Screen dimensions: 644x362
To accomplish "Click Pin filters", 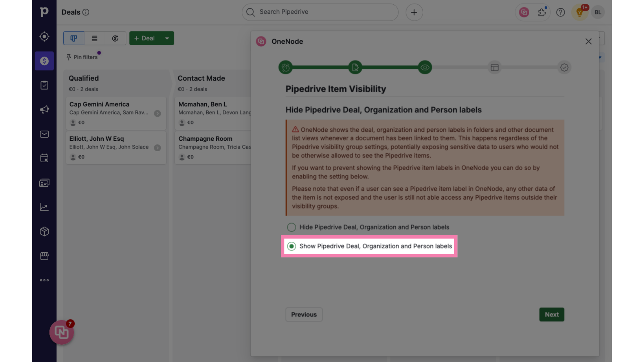I will pyautogui.click(x=82, y=57).
